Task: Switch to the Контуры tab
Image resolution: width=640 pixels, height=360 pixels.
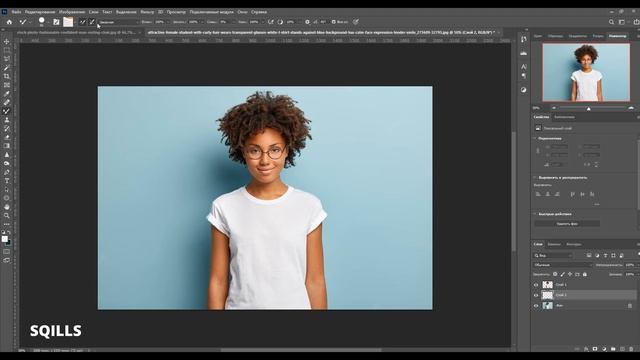Action: click(573, 244)
